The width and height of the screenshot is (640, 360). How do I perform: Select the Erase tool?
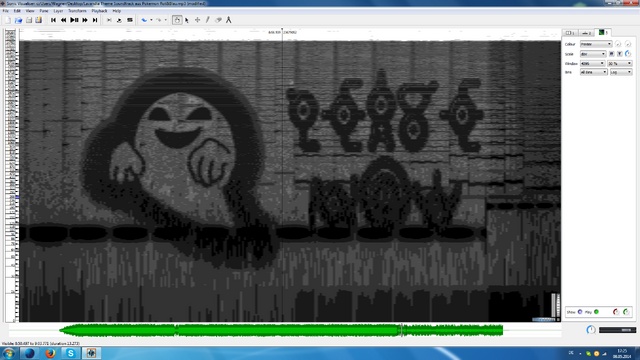(x=218, y=20)
